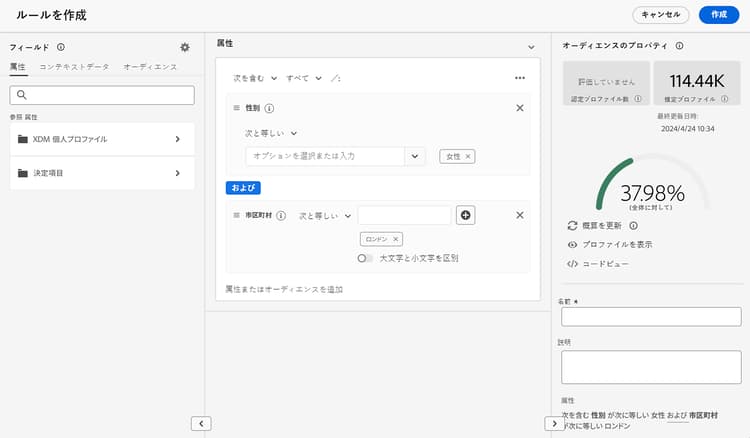
Task: Open 次と等しい operator dropdown for 市区町村
Action: click(325, 216)
